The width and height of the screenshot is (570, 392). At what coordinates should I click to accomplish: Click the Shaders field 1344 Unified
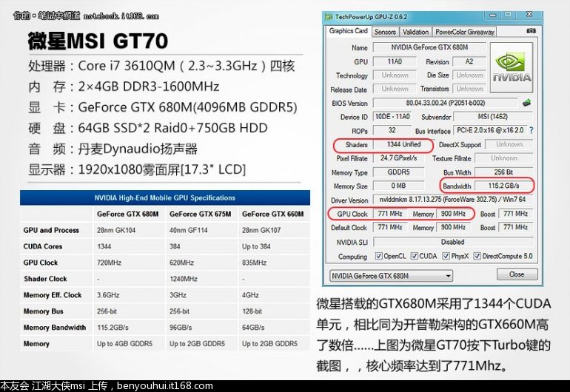[403, 144]
